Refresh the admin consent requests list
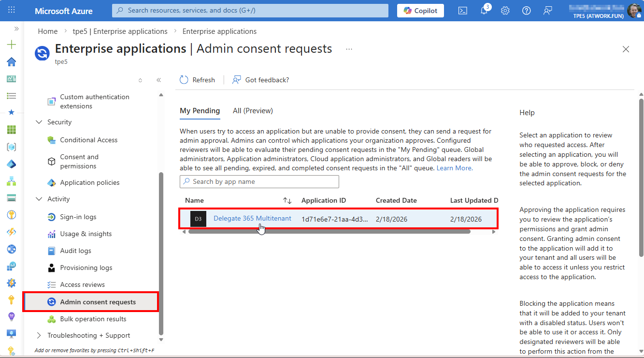The image size is (644, 358). pyautogui.click(x=197, y=80)
